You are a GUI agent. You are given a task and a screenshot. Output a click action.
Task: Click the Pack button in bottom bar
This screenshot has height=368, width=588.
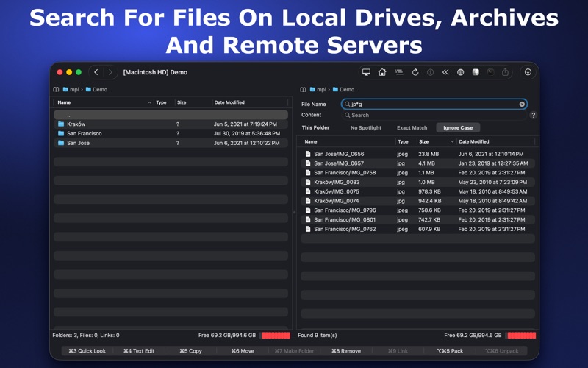click(450, 351)
